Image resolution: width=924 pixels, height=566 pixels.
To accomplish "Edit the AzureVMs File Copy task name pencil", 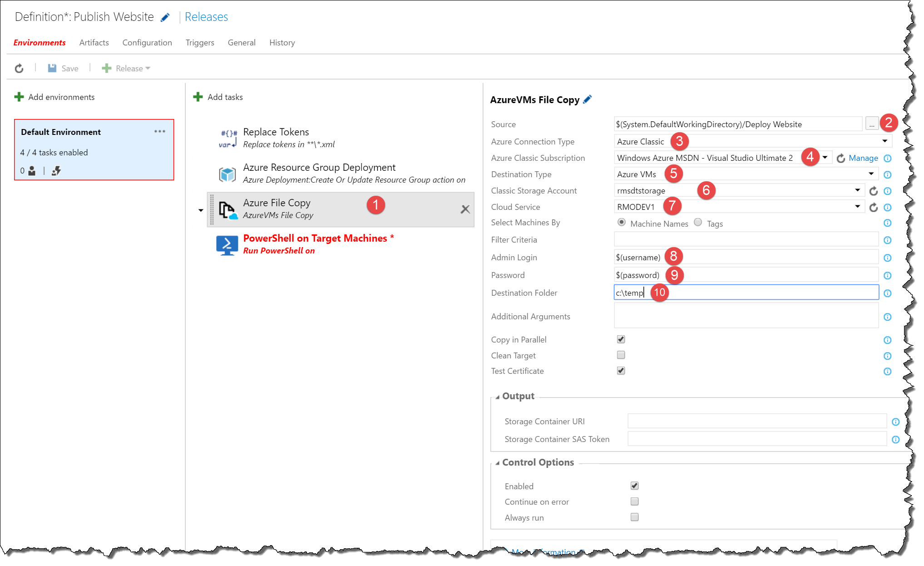I will pyautogui.click(x=588, y=99).
